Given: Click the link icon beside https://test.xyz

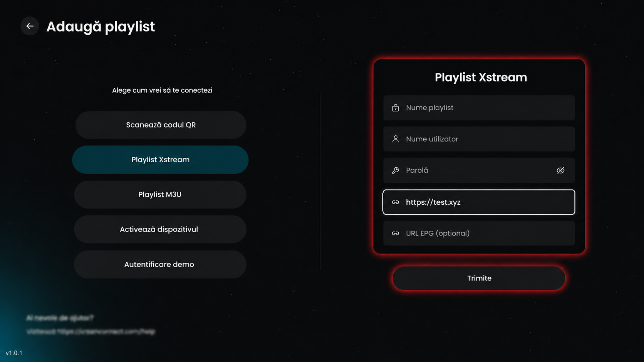Looking at the screenshot, I should click(395, 202).
